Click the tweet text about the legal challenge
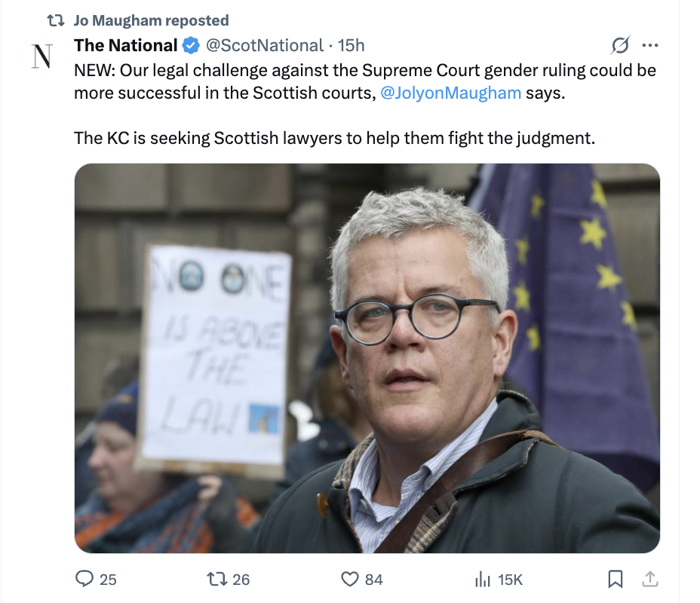The height and width of the screenshot is (603, 700). (365, 104)
